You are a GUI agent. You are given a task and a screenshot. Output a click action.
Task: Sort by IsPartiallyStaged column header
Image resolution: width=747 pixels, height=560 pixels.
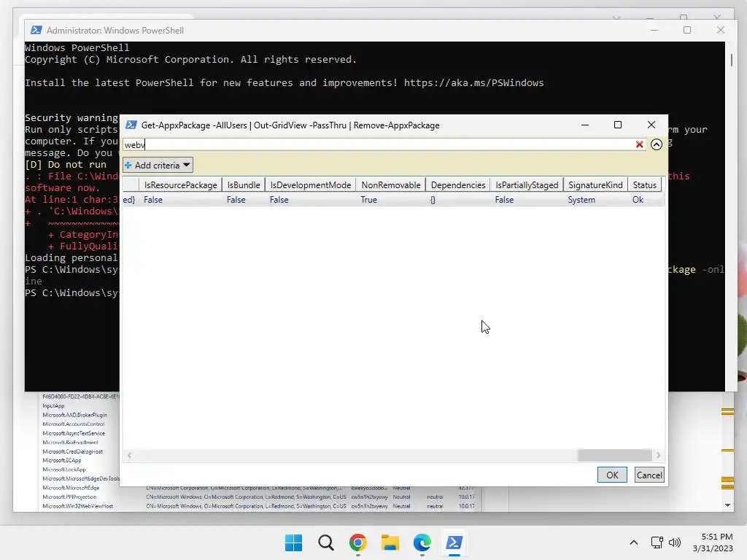527,184
